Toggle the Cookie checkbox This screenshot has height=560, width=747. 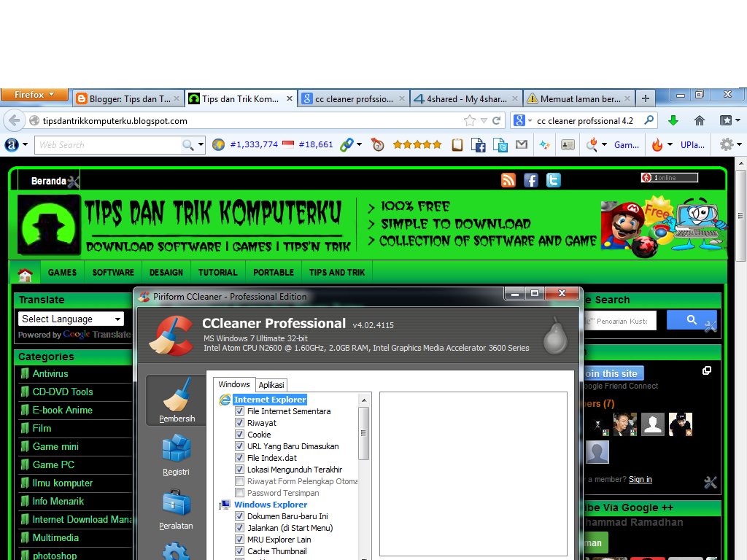(x=239, y=435)
